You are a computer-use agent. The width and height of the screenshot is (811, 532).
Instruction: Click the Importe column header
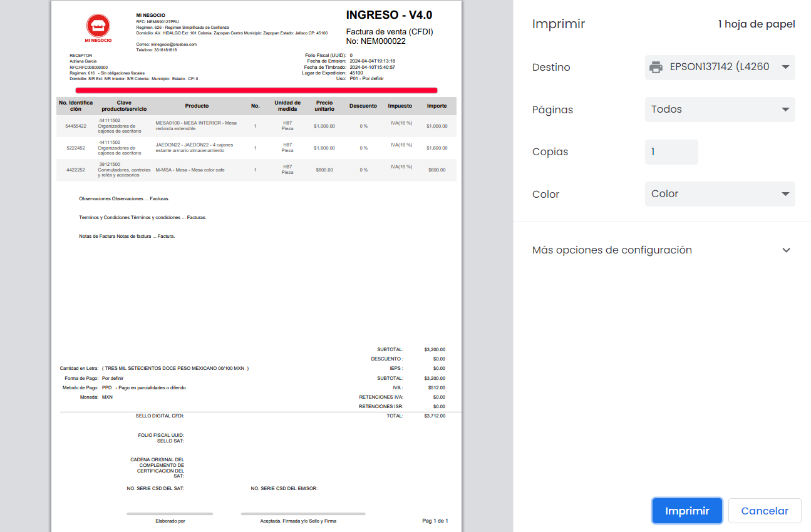pos(436,106)
